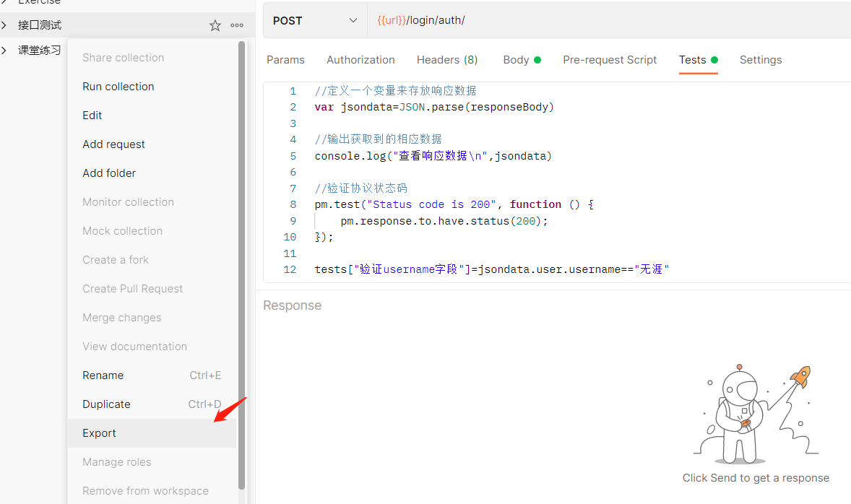Image resolution: width=851 pixels, height=504 pixels.
Task: Click the pm.response.to.have.status line
Action: click(444, 221)
